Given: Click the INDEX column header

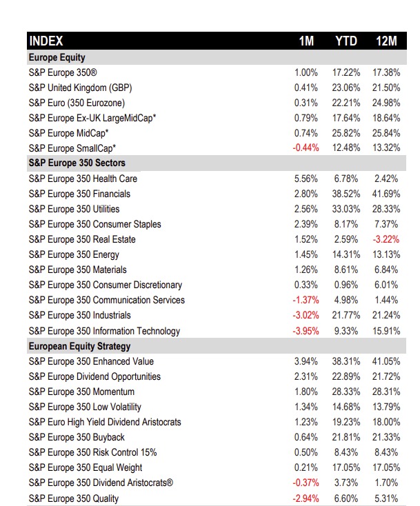Looking at the screenshot, I should click(46, 41).
